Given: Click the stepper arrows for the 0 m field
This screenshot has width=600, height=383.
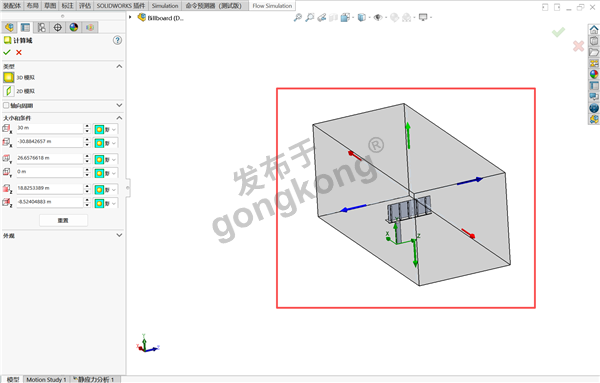Looking at the screenshot, I should click(x=87, y=172).
